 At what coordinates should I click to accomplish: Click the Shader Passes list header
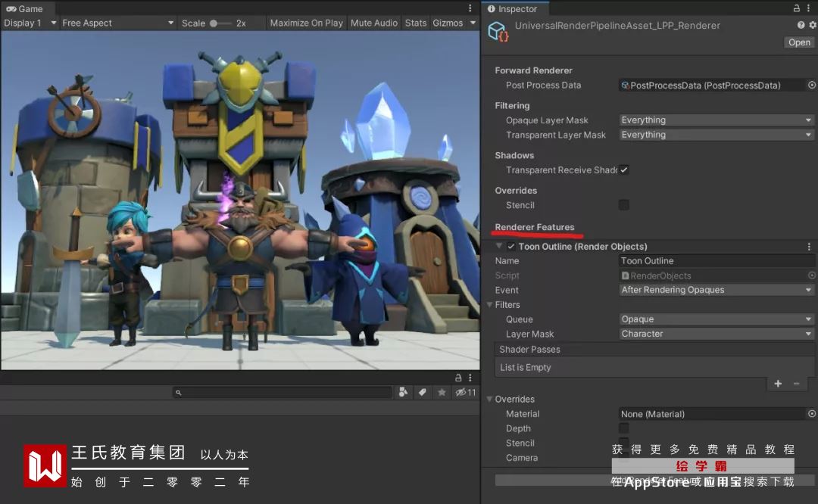tap(654, 349)
